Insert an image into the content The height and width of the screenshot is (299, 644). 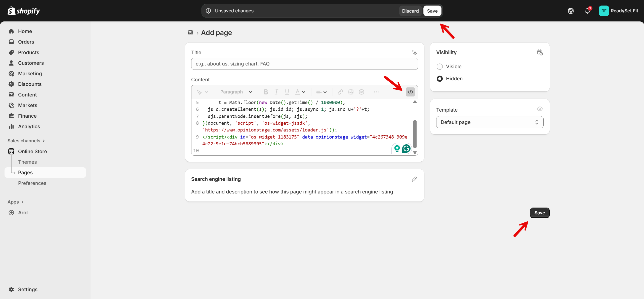pyautogui.click(x=351, y=92)
